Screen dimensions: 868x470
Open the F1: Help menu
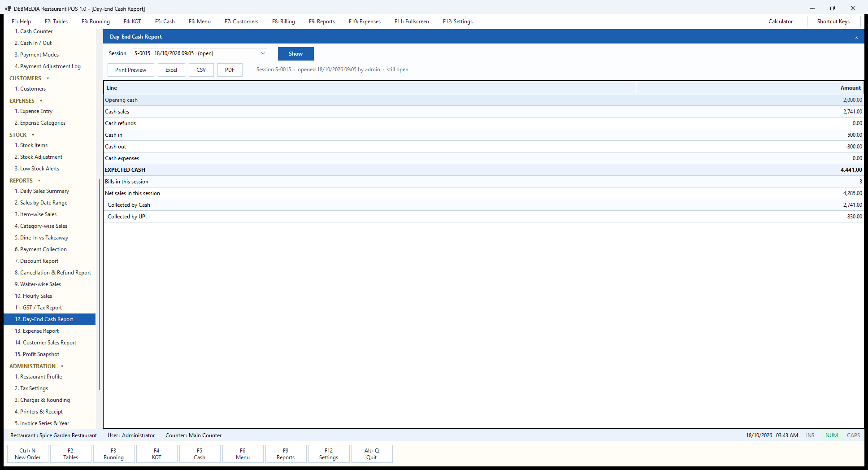pos(21,22)
